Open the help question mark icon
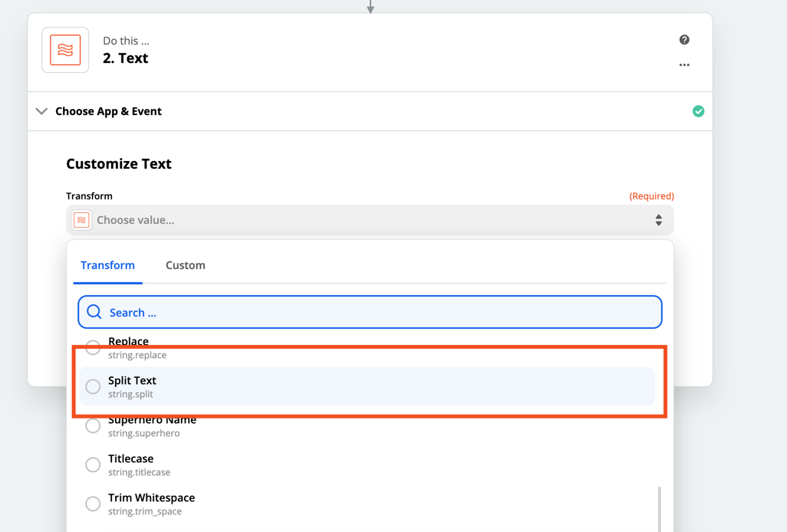 pyautogui.click(x=684, y=40)
